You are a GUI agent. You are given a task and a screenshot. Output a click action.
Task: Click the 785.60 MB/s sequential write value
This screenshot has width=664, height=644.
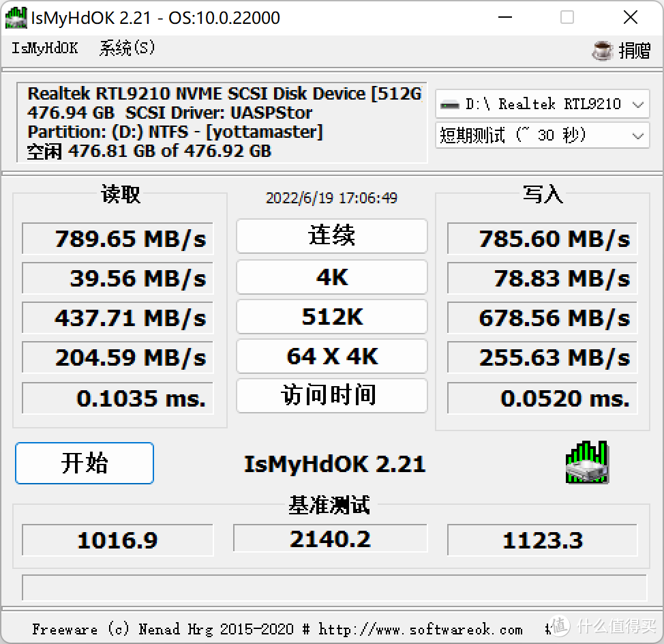tap(543, 239)
